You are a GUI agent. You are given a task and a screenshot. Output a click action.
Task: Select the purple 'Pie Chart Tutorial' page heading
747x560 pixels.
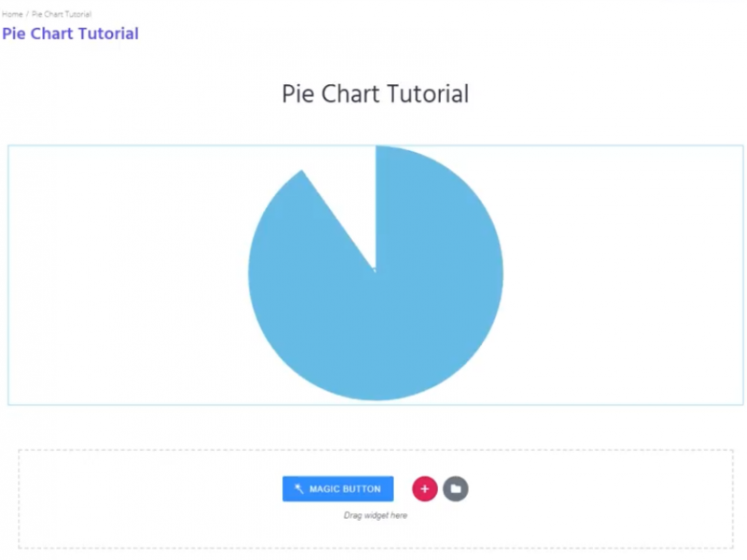pos(70,34)
